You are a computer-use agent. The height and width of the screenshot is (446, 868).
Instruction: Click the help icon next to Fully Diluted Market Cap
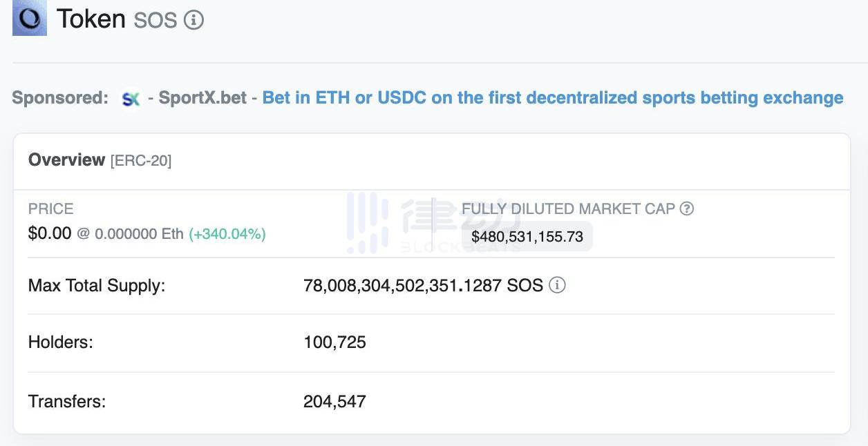(686, 209)
